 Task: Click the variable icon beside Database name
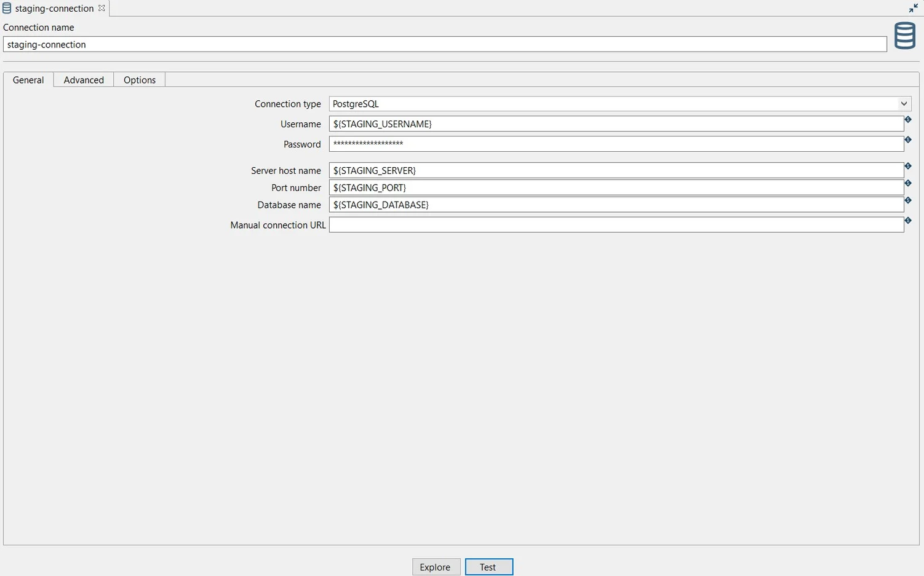click(908, 200)
